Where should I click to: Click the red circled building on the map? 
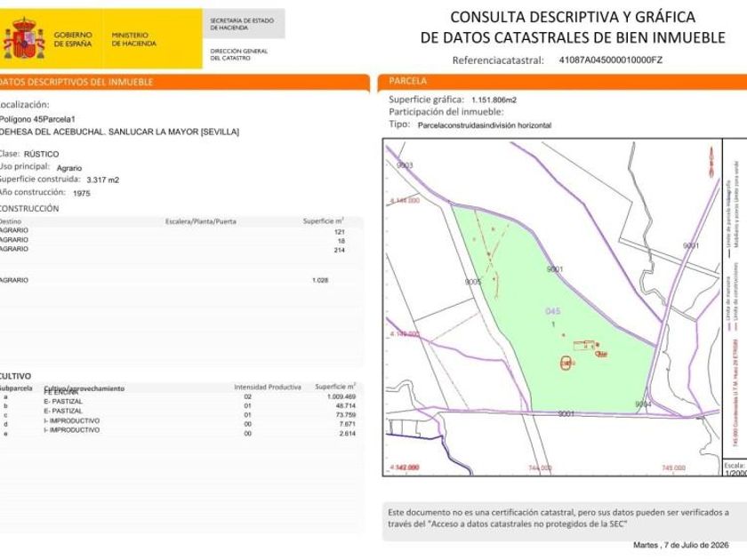pyautogui.click(x=566, y=364)
